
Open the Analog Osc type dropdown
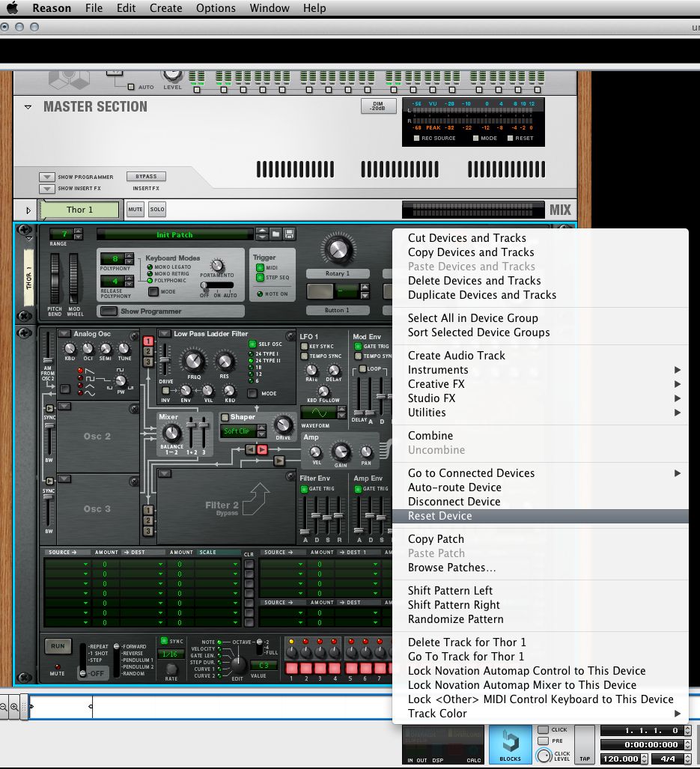point(64,333)
